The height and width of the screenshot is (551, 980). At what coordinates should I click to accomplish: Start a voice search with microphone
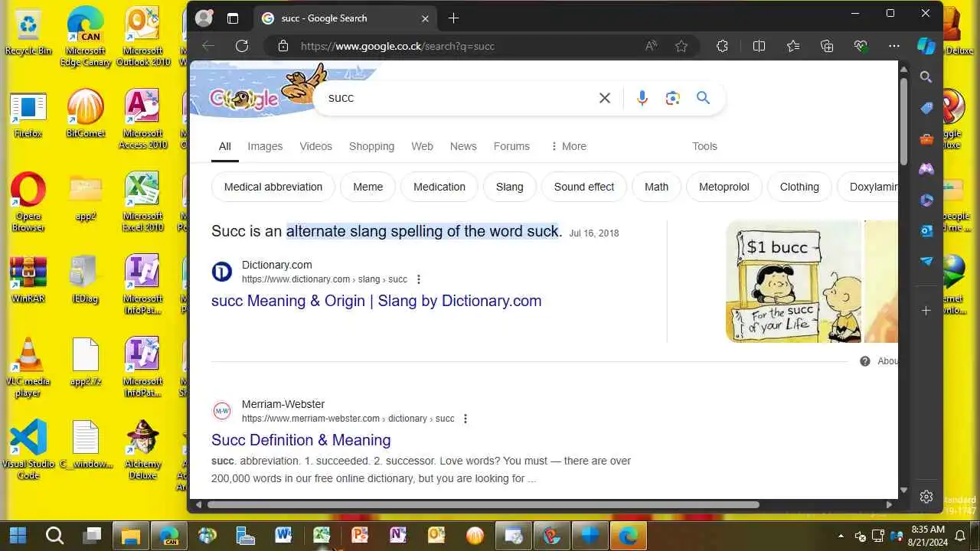tap(642, 98)
